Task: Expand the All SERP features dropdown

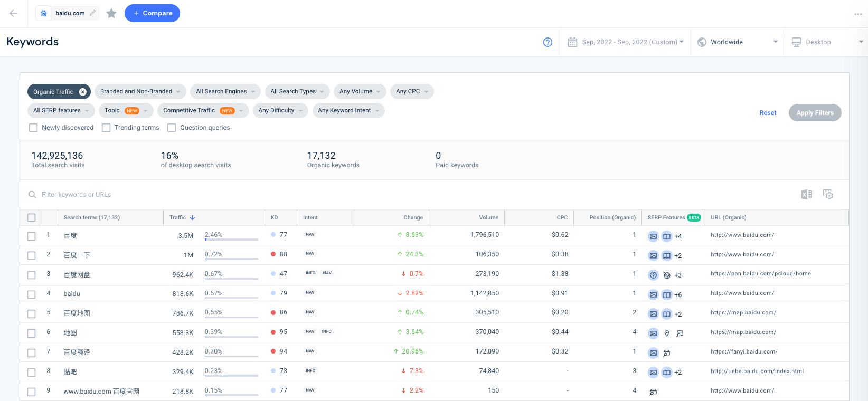Action: 61,110
